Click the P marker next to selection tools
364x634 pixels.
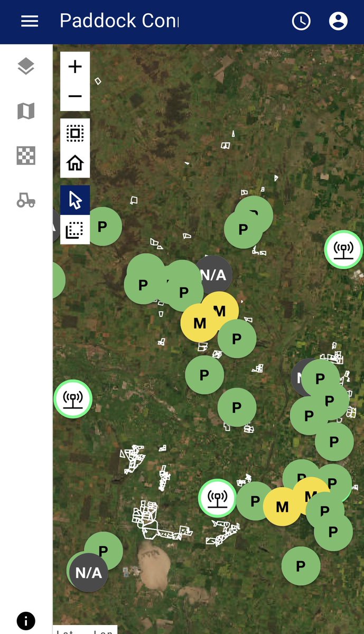tap(102, 227)
